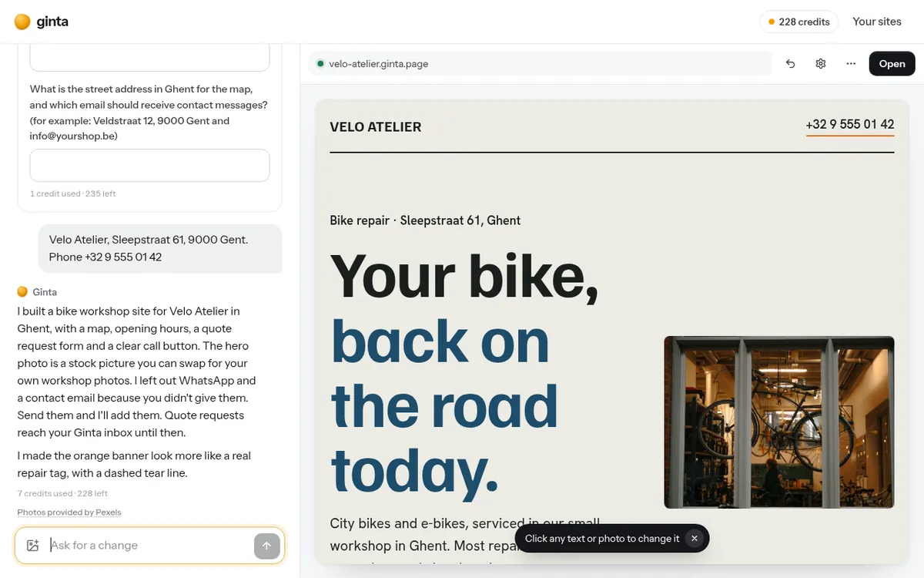The image size is (924, 578).
Task: Open the three-dots more menu
Action: click(x=851, y=64)
